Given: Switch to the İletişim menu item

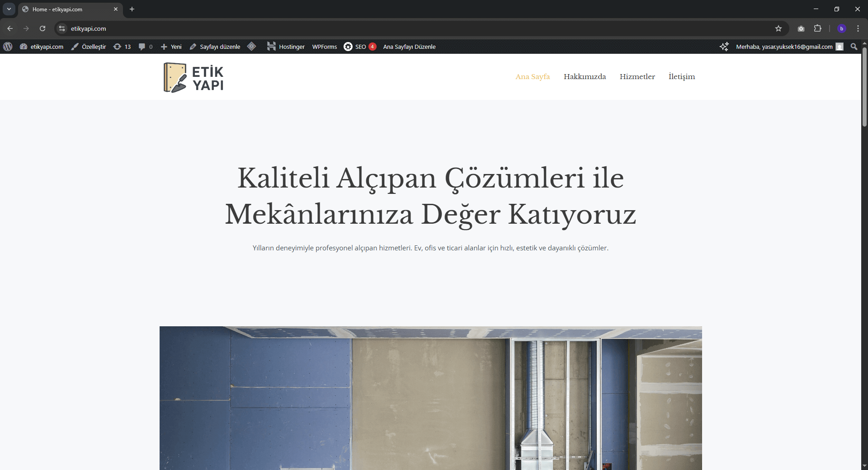Looking at the screenshot, I should click(681, 77).
